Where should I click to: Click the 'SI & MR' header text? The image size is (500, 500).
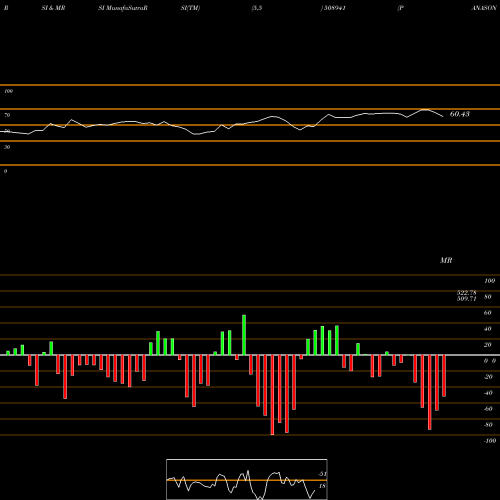click(53, 8)
